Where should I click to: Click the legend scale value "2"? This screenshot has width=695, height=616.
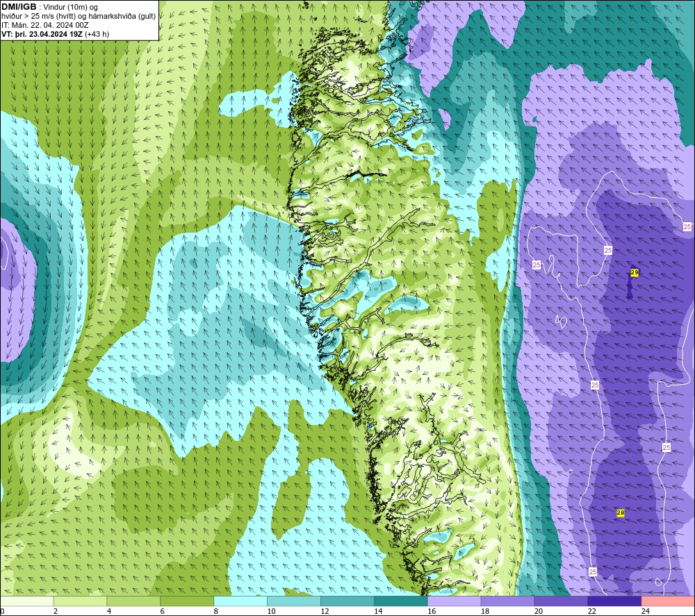(56, 611)
